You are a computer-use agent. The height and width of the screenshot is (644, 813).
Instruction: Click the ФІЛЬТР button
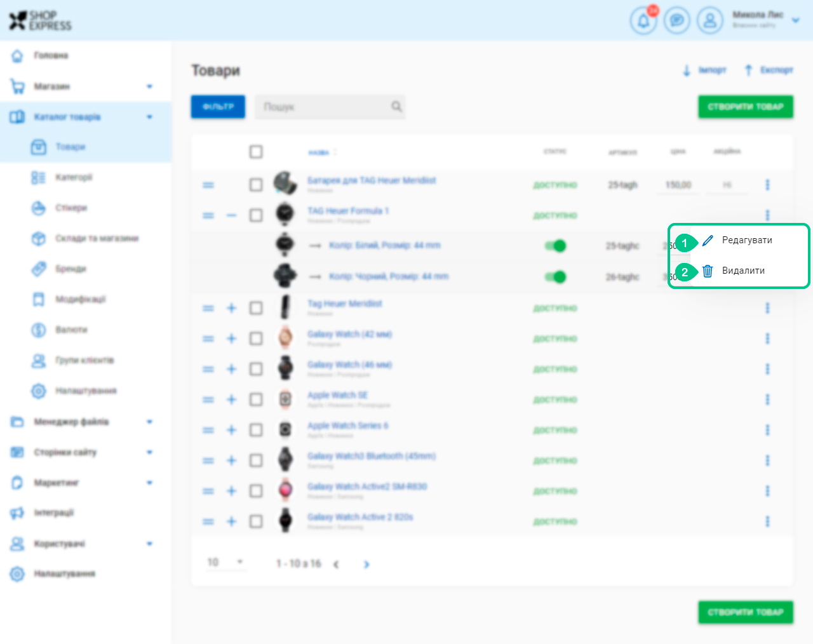[218, 107]
